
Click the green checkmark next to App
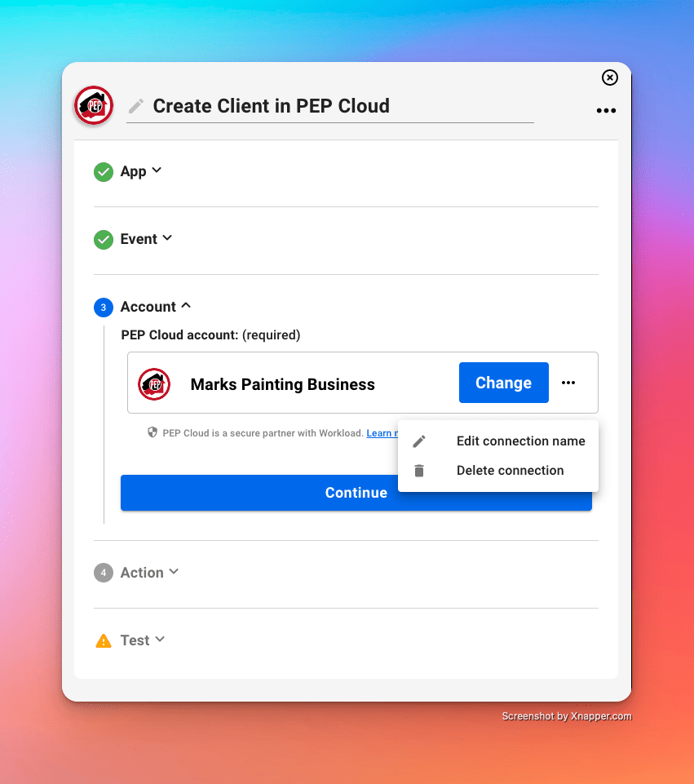pos(104,172)
